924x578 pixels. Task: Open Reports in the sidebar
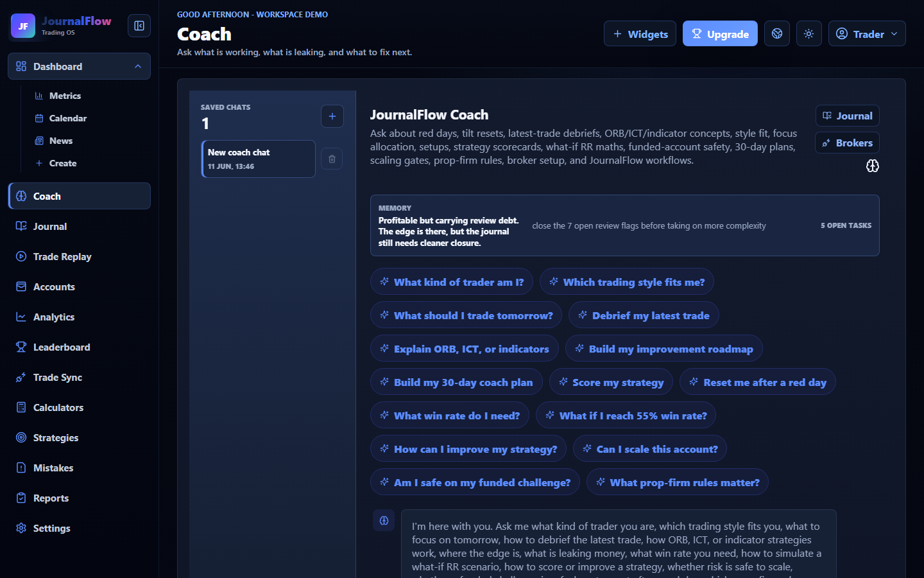80,498
